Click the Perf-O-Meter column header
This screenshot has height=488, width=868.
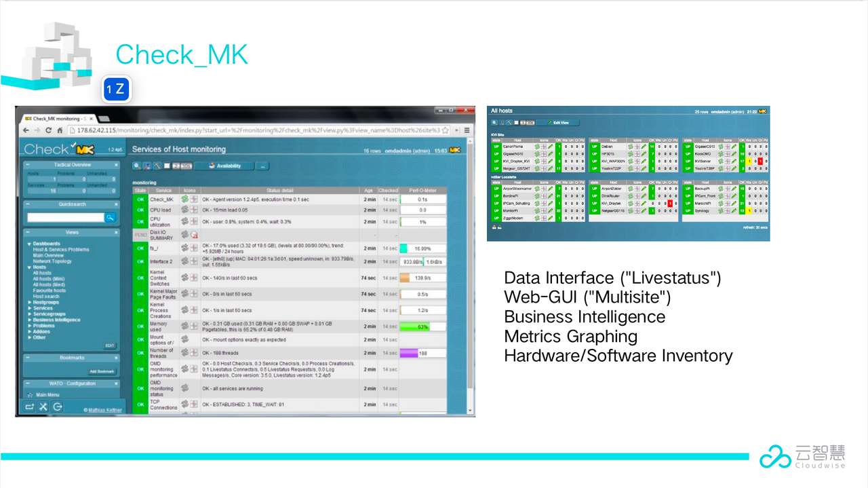(x=423, y=191)
